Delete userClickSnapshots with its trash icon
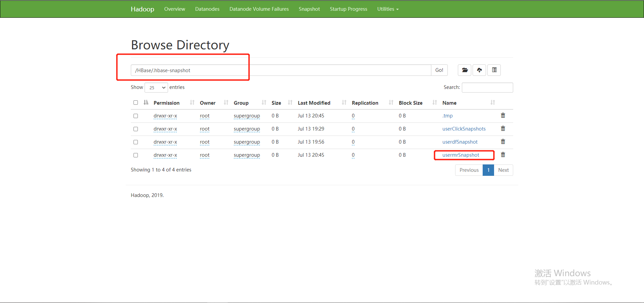 click(503, 129)
